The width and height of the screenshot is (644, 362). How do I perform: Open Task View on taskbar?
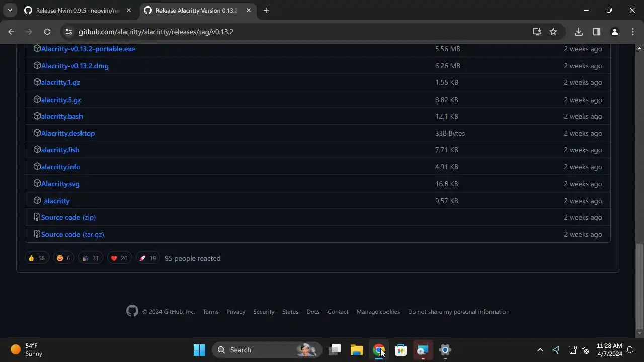[x=335, y=350]
